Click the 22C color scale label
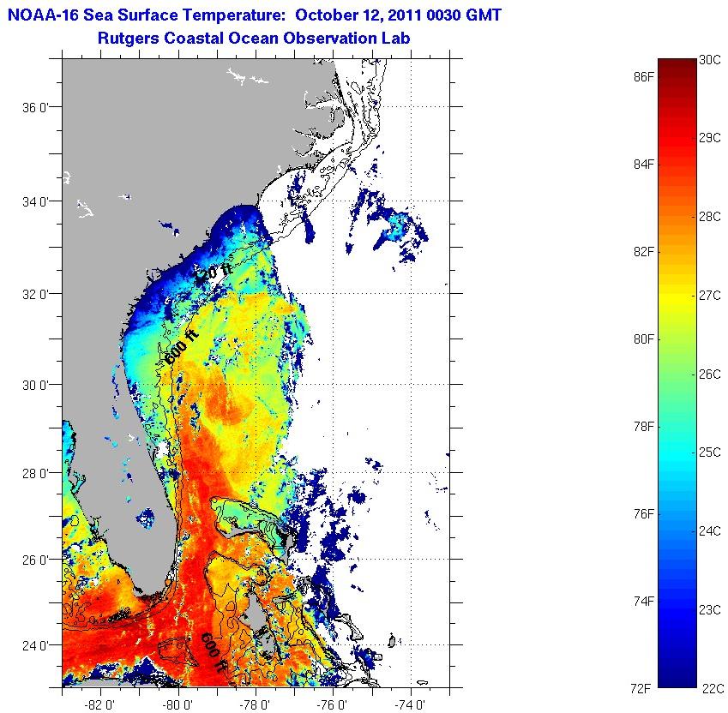This screenshot has width=728, height=713. pyautogui.click(x=713, y=688)
